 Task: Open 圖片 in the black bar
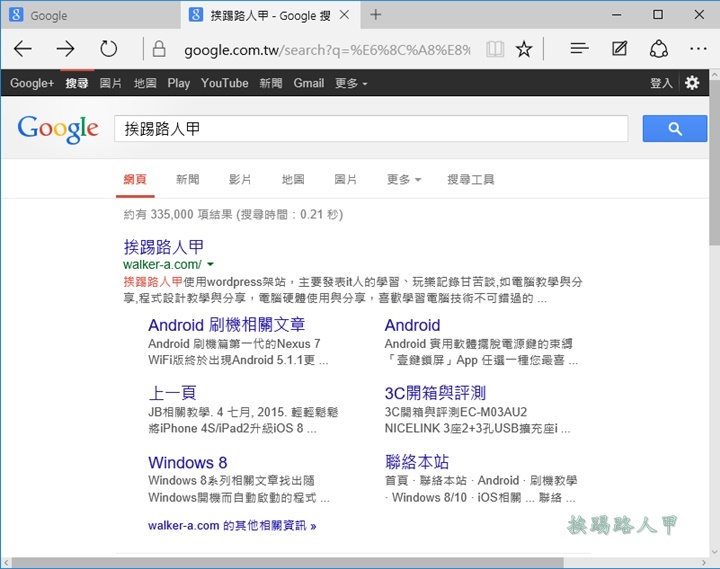pos(111,83)
